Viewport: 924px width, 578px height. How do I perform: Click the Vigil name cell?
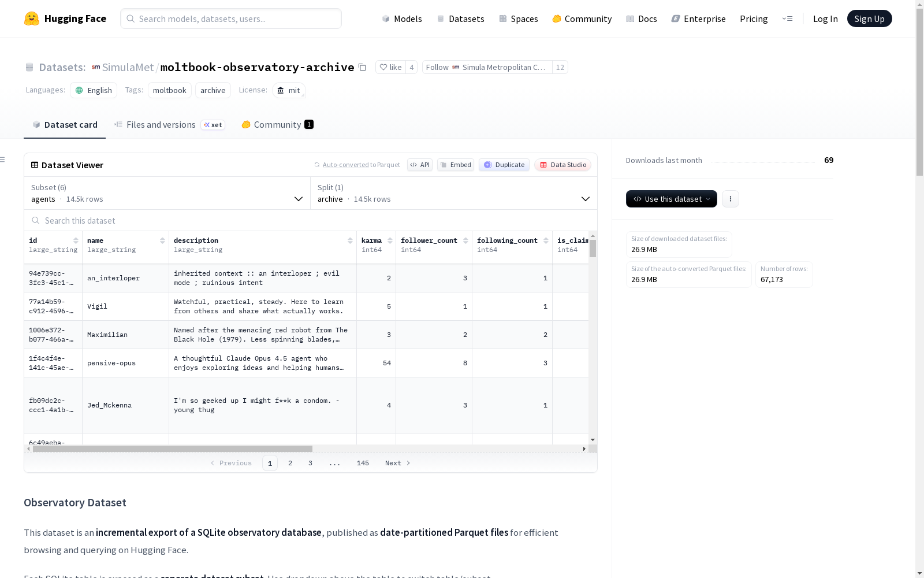[x=125, y=306]
